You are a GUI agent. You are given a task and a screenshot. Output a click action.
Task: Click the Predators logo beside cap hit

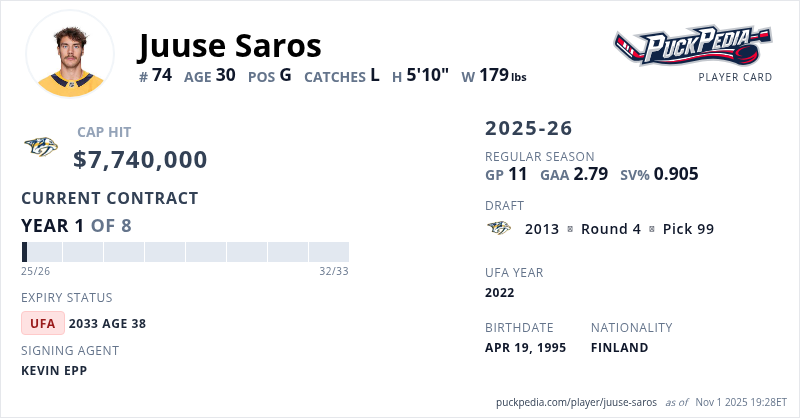click(41, 147)
